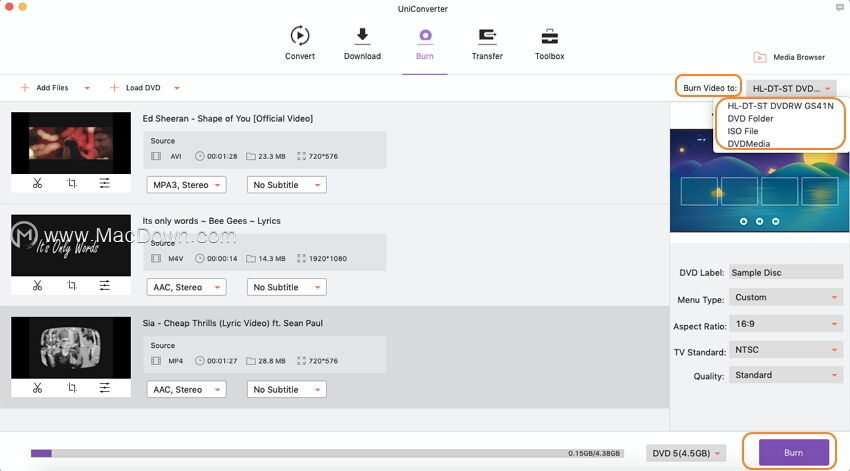Click scissors trim icon under Ed Sheeran video

(x=37, y=183)
